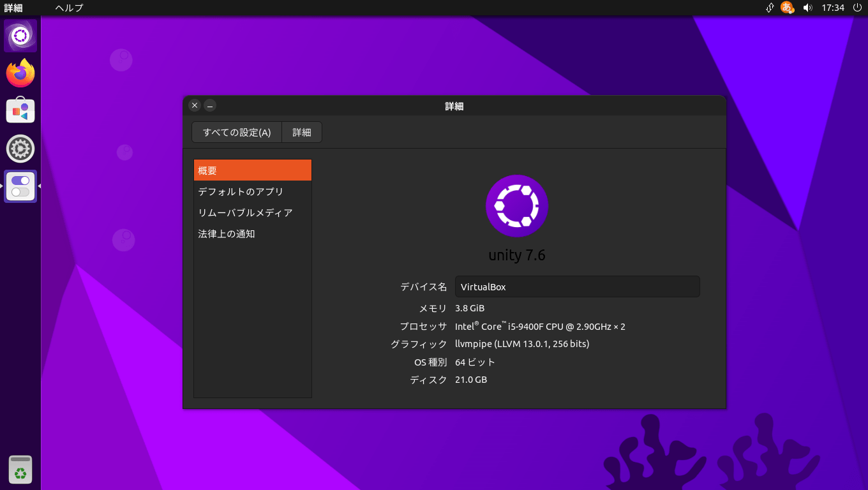This screenshot has height=490, width=868.
Task: Click the 17:34 clock in the panel
Action: [833, 8]
